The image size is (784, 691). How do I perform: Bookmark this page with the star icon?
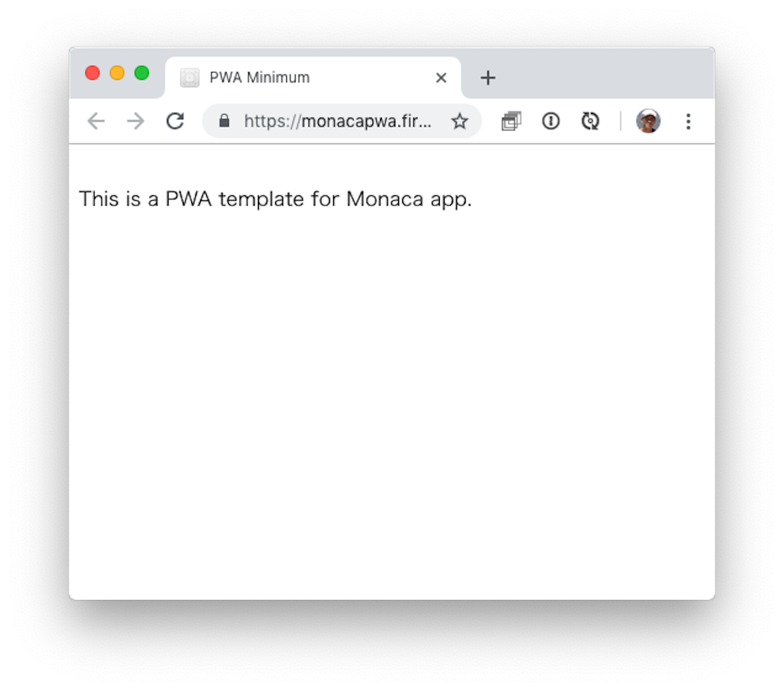click(x=459, y=121)
